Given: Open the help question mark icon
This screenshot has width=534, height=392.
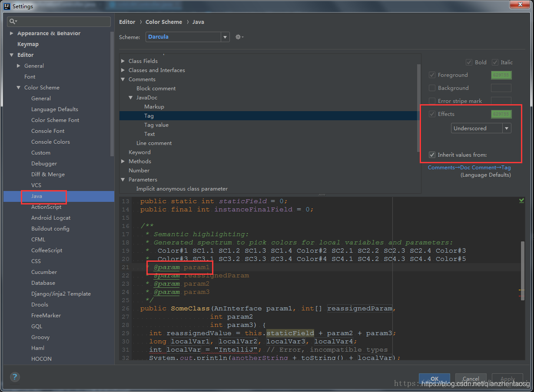Looking at the screenshot, I should (15, 377).
